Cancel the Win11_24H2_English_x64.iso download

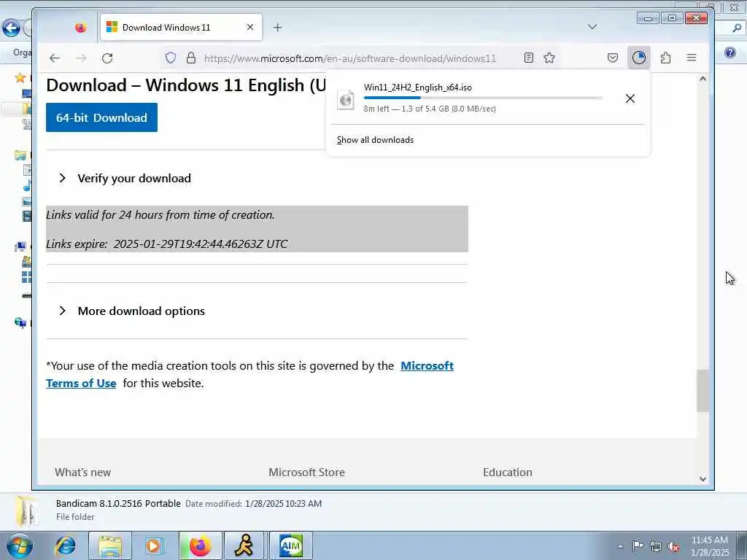[x=630, y=98]
